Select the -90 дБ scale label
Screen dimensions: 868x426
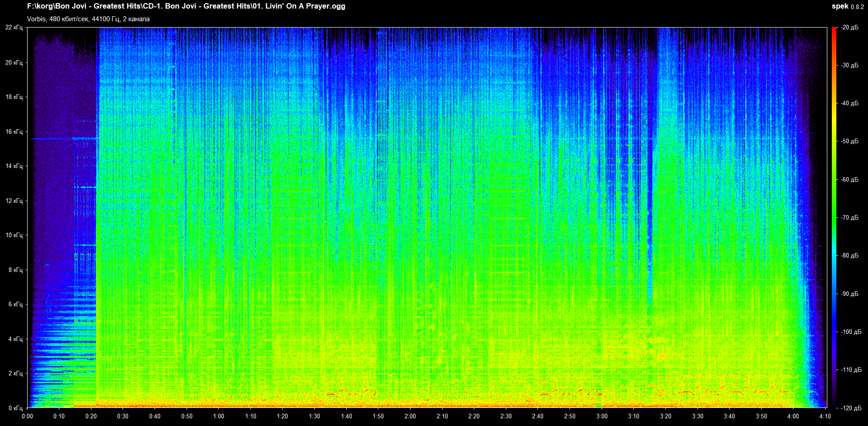849,294
